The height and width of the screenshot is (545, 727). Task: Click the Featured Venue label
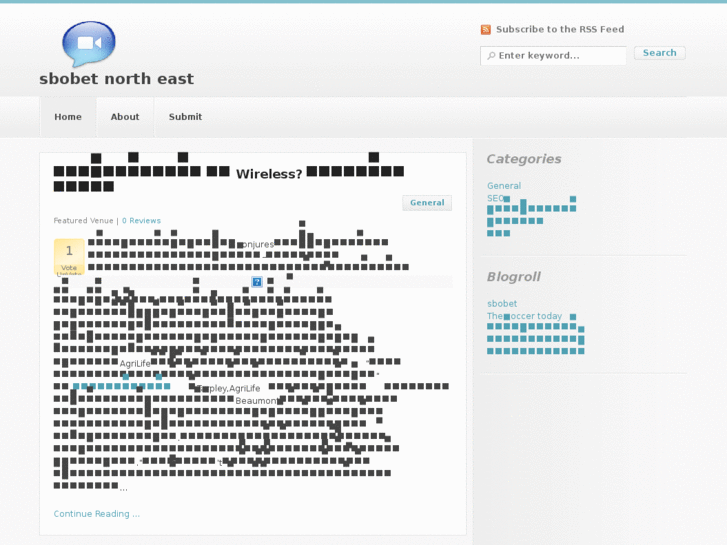pos(83,221)
